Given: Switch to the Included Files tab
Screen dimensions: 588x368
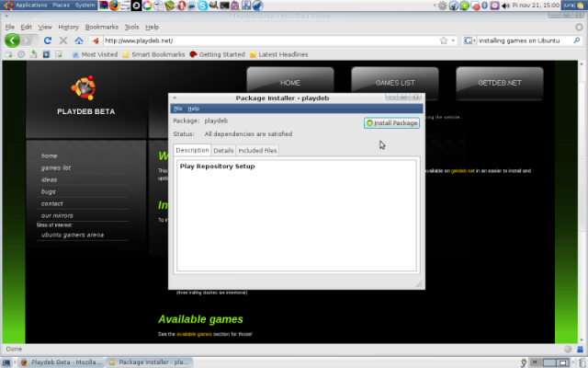Looking at the screenshot, I should [257, 151].
